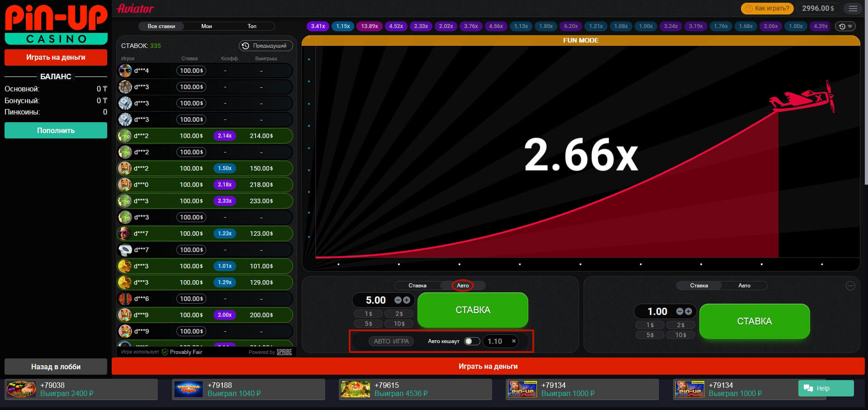The height and width of the screenshot is (410, 868).
Task: Click the 2.14x coefficient badge
Action: point(225,136)
